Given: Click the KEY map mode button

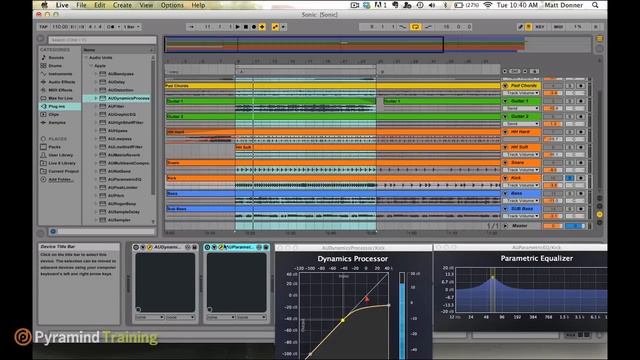Looking at the screenshot, I should tap(540, 27).
